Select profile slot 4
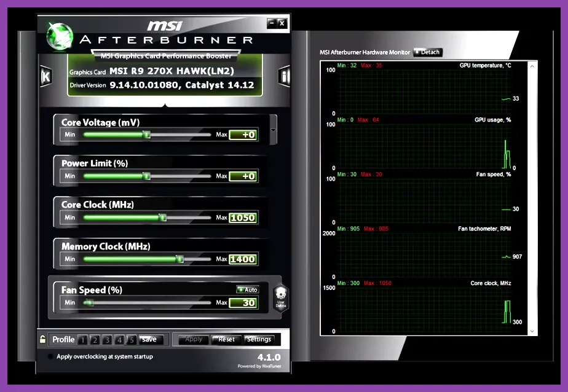Image resolution: width=568 pixels, height=392 pixels. 119,340
